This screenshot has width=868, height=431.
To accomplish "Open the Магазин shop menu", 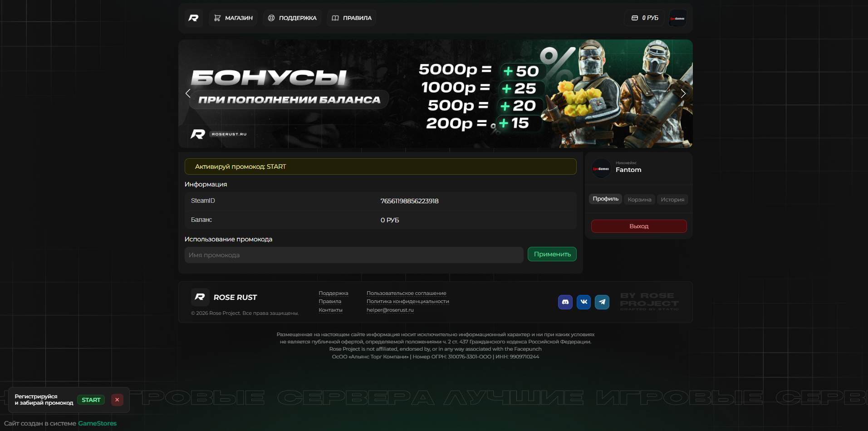I will 233,18.
